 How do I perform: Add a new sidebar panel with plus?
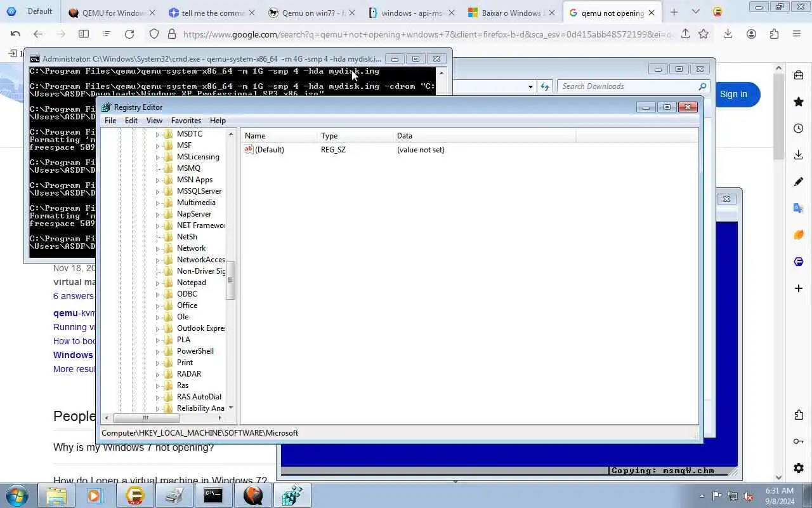[x=799, y=288]
